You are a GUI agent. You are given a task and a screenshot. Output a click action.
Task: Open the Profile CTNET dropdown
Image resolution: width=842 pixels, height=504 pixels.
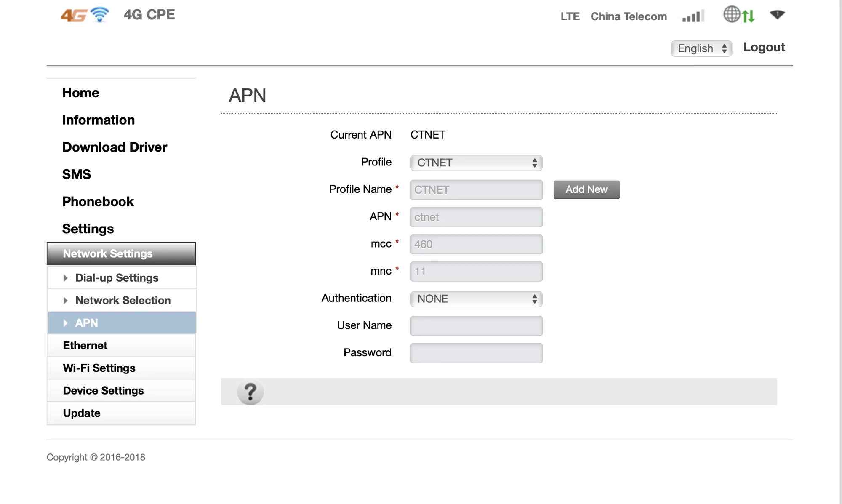coord(476,163)
